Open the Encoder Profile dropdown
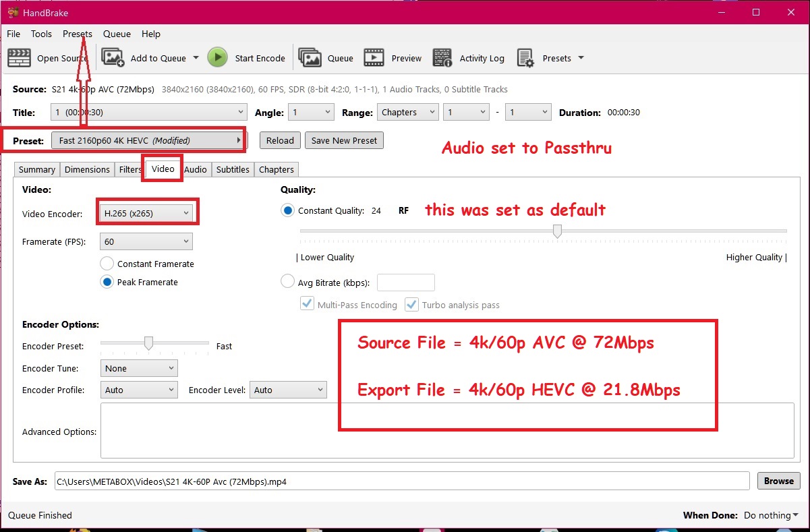Screen dimensions: 810x532 pos(139,390)
